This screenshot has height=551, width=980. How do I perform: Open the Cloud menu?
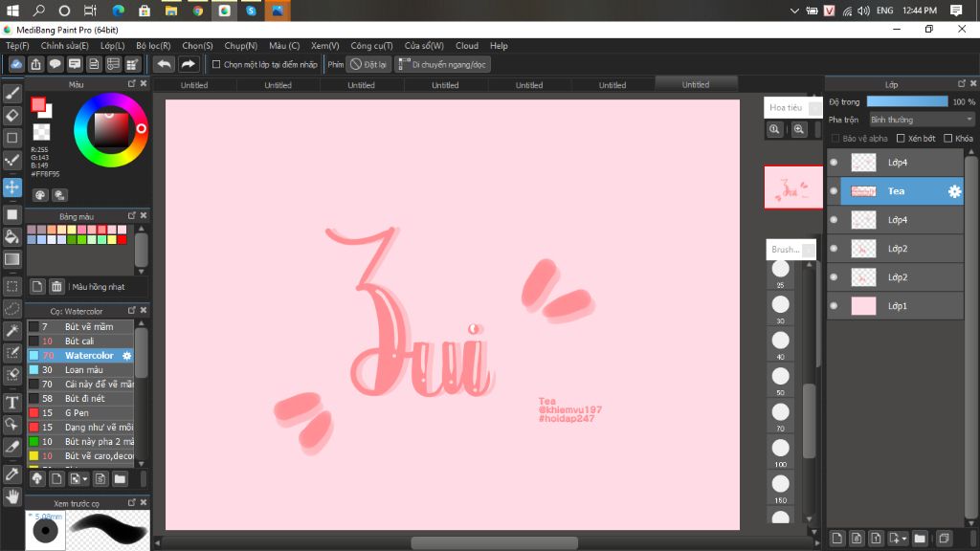tap(467, 46)
